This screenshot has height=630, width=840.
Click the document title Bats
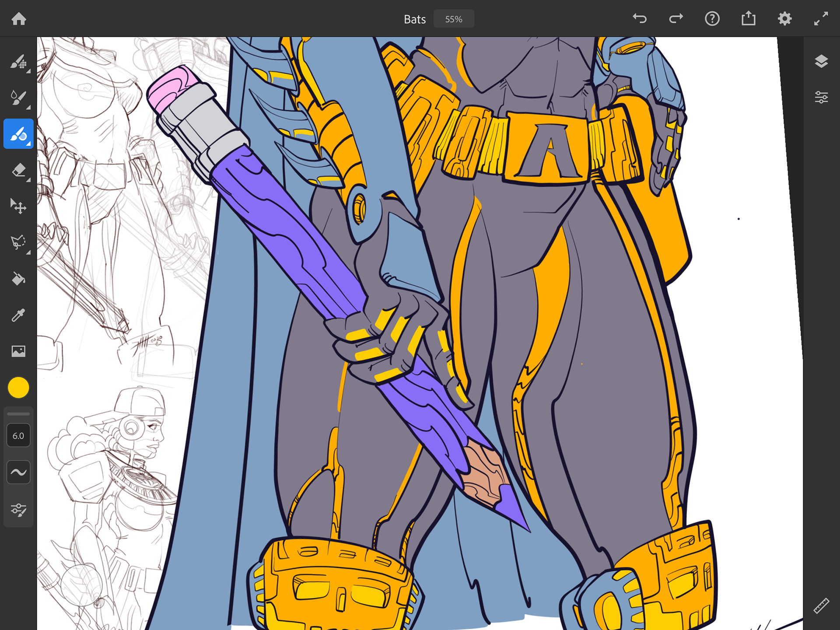414,19
